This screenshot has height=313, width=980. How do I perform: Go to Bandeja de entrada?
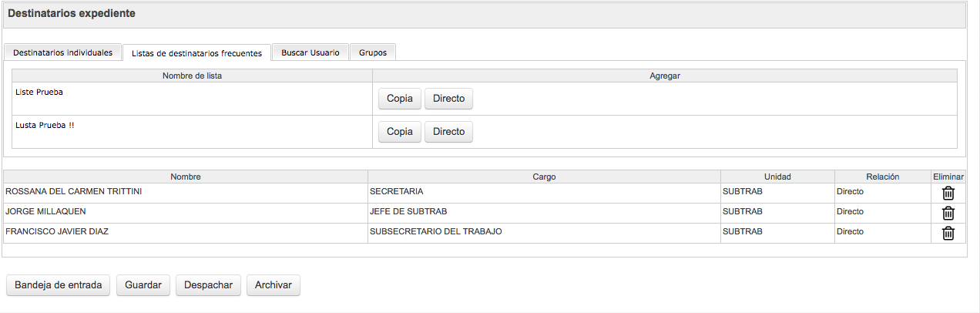[x=59, y=285]
